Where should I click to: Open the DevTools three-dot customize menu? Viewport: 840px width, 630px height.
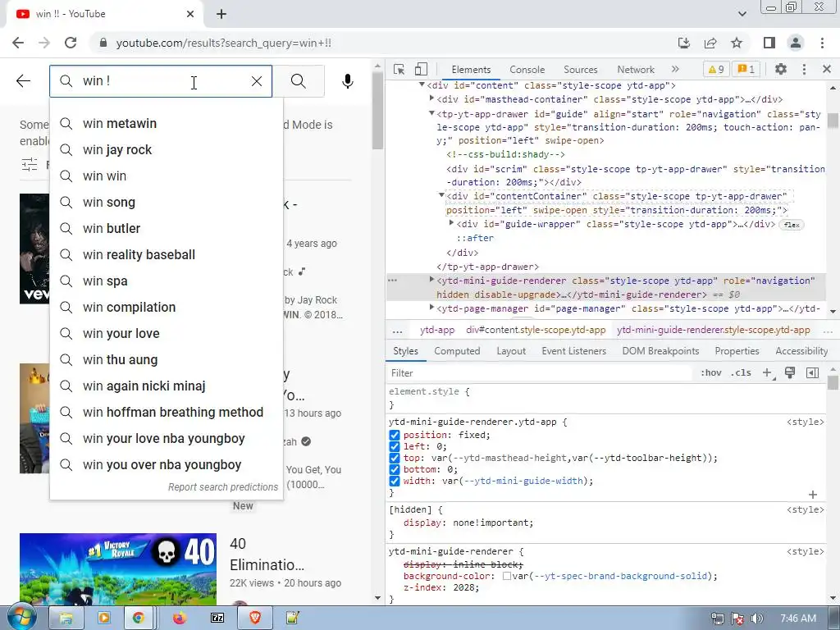point(804,69)
